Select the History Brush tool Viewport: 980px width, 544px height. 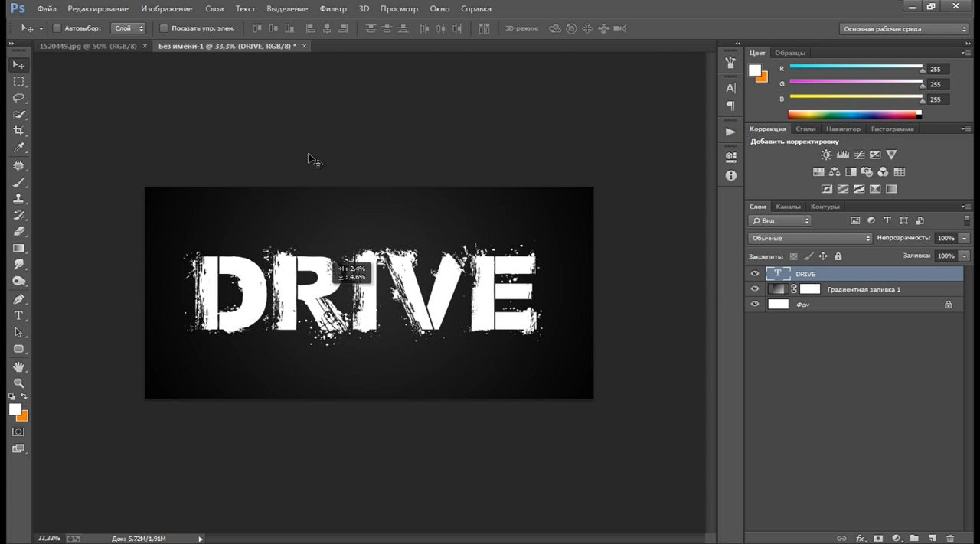[x=18, y=215]
